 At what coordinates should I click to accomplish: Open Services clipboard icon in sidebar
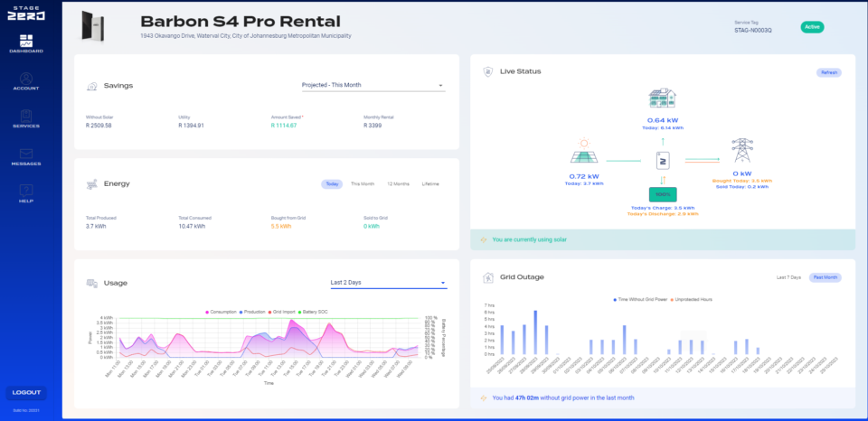[x=26, y=116]
